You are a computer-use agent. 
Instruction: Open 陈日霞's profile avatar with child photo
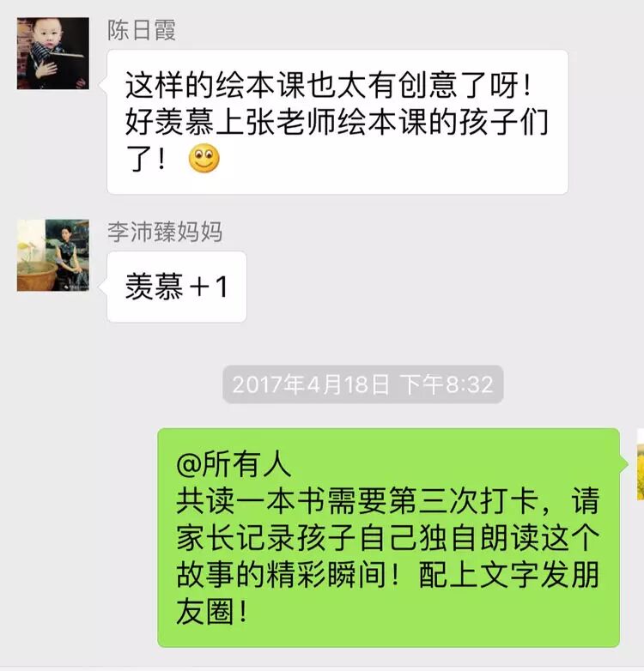click(53, 53)
